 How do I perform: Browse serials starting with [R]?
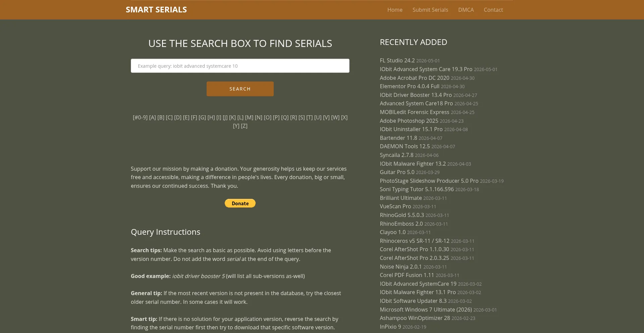[293, 117]
